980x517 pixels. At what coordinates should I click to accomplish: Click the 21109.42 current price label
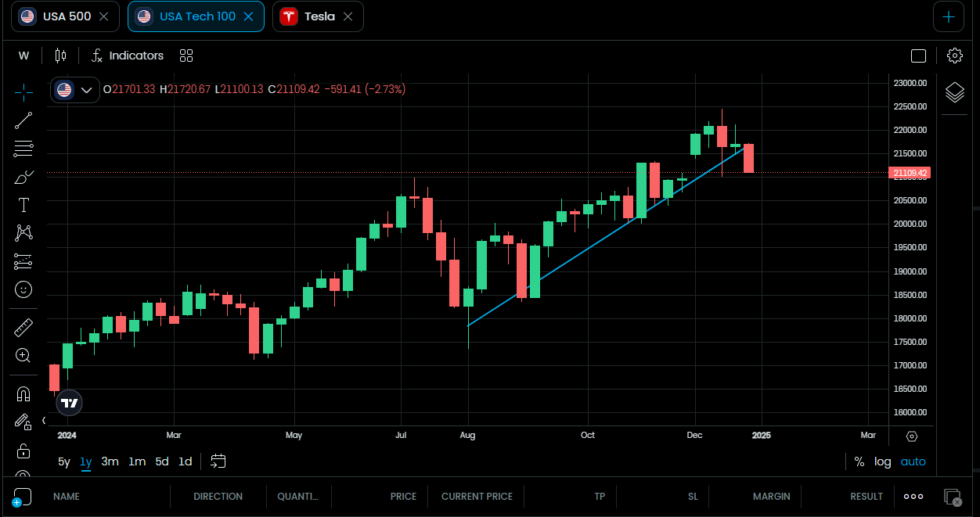click(910, 173)
